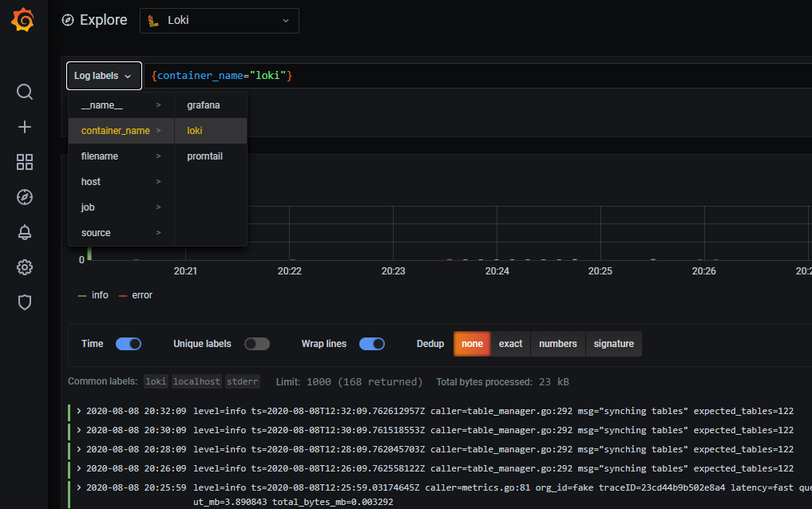Click the Create (plus) sidebar icon
812x509 pixels.
(24, 127)
